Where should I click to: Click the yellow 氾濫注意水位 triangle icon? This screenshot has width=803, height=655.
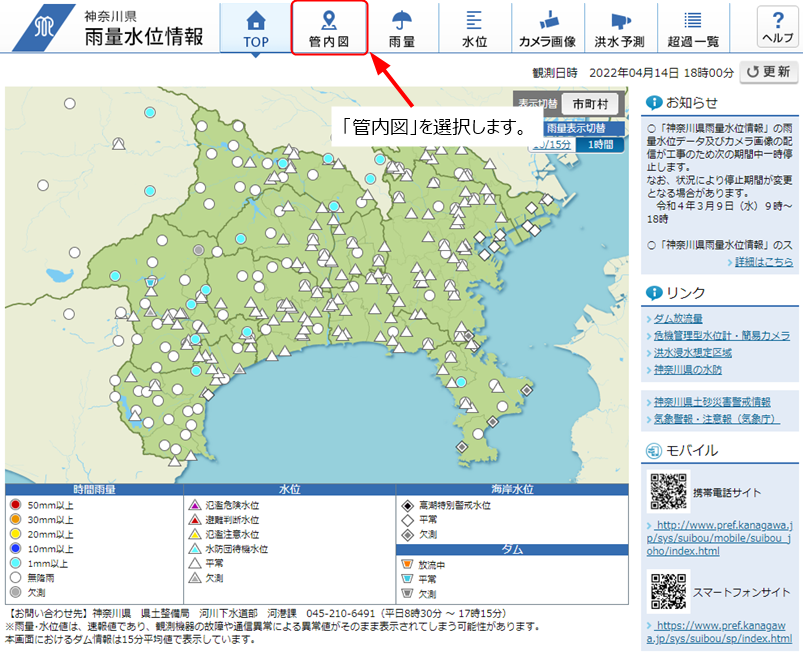(x=195, y=534)
